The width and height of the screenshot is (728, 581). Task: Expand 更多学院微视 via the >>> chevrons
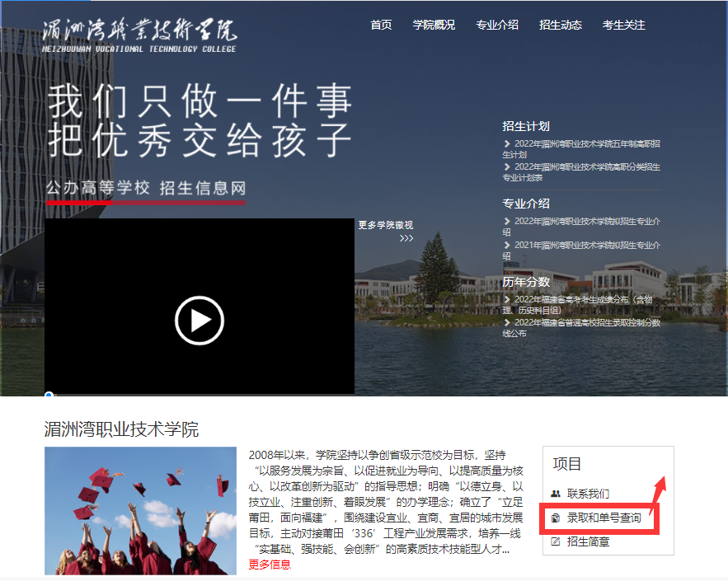[x=406, y=237]
